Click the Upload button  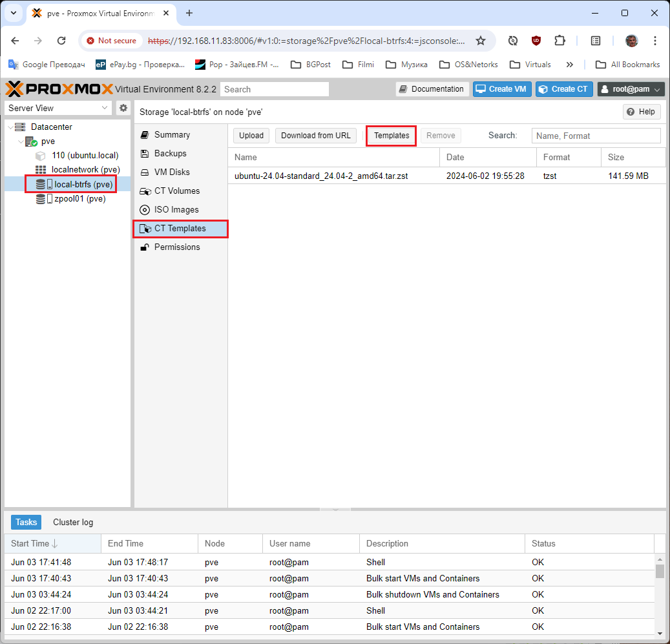pos(251,136)
